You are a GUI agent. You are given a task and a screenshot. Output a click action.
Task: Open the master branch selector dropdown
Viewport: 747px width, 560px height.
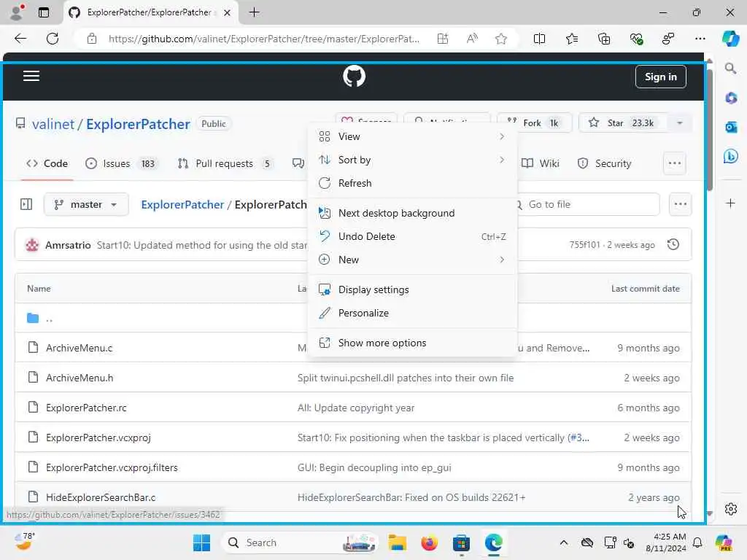point(86,204)
